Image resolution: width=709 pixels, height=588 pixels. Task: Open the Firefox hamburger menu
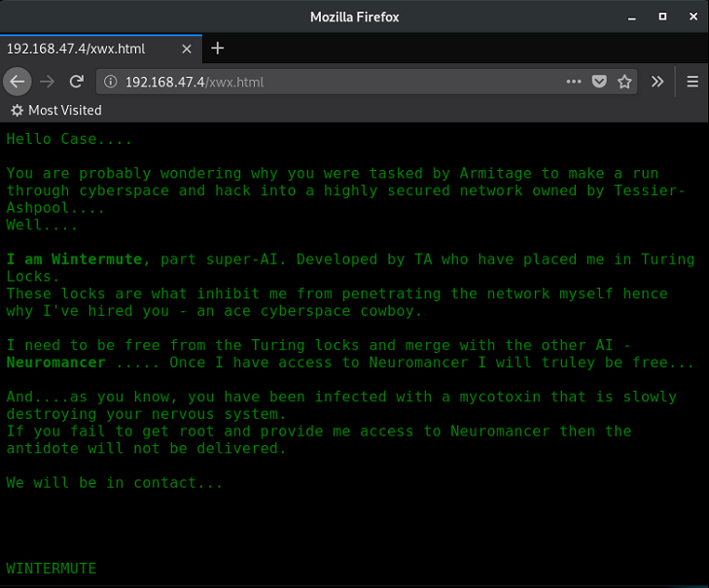(692, 82)
